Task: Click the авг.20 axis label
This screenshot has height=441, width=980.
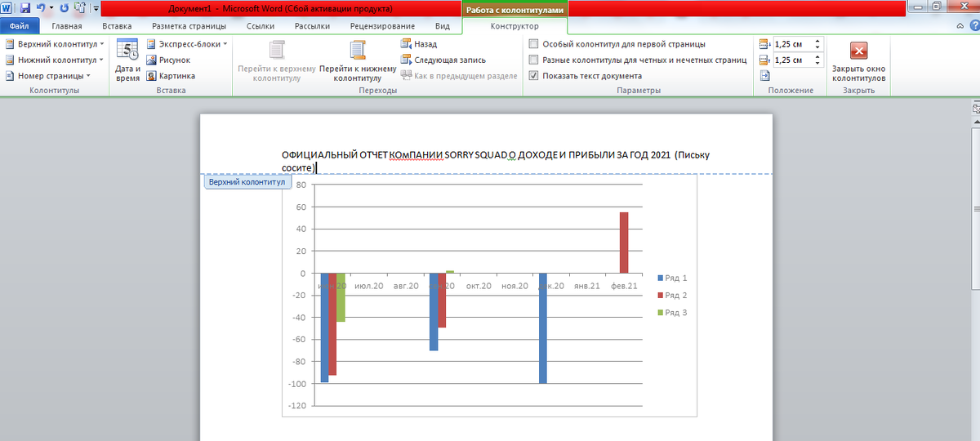Action: (406, 286)
